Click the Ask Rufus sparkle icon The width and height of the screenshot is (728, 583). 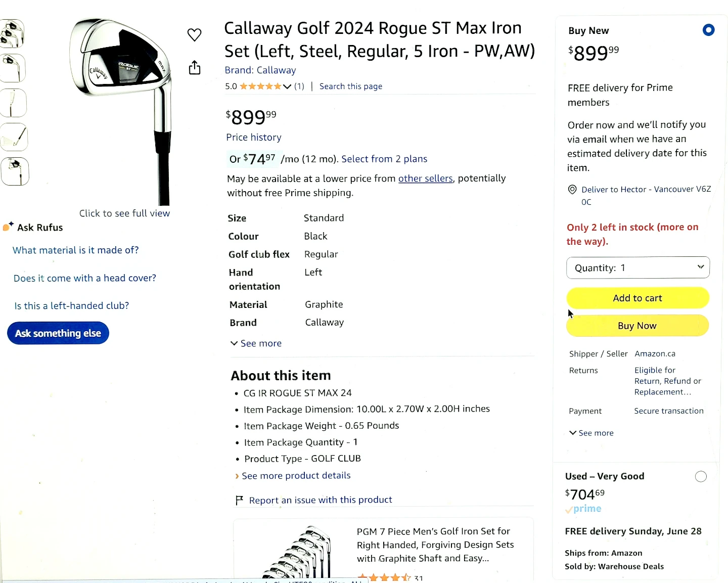[x=8, y=227]
